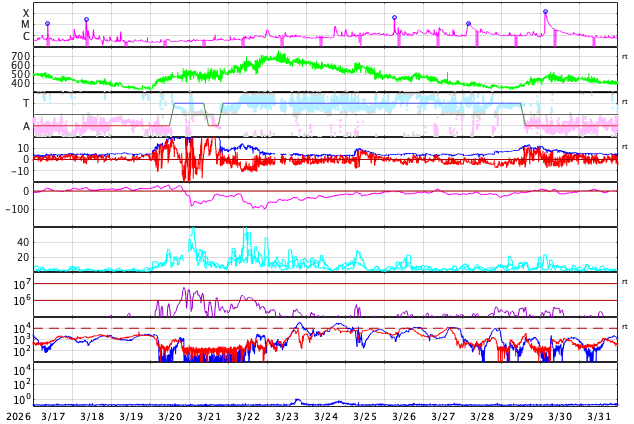Click the X flare class axis label
The image size is (634, 424).
[x=26, y=13]
